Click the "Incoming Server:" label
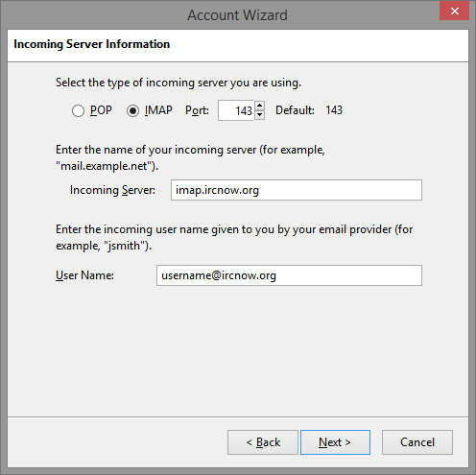Image resolution: width=476 pixels, height=475 pixels. click(x=112, y=190)
